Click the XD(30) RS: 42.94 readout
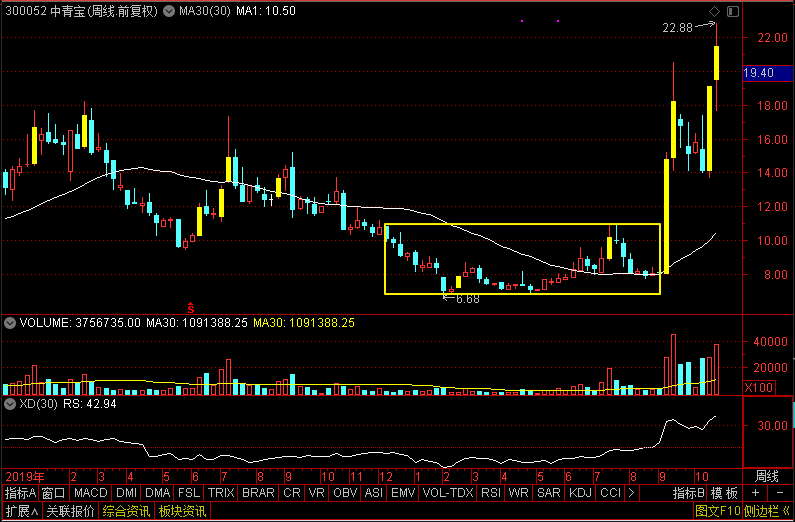This screenshot has height=522, width=795. click(x=68, y=404)
